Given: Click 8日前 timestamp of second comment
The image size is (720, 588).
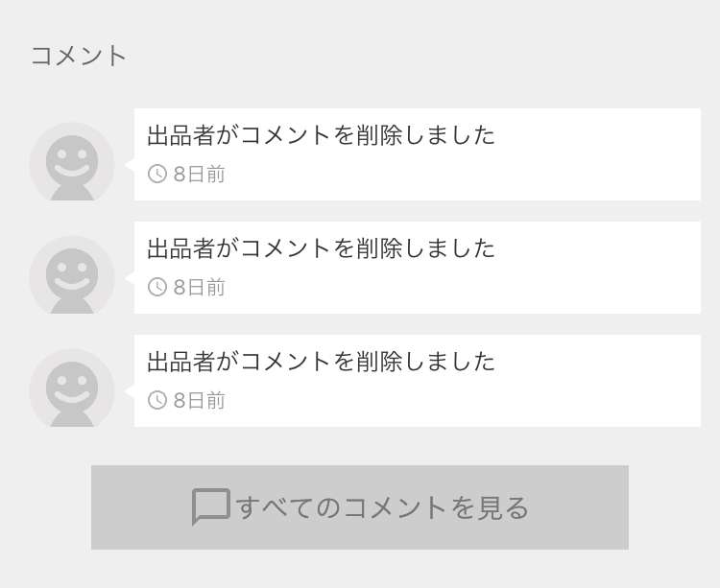Looking at the screenshot, I should (x=200, y=288).
